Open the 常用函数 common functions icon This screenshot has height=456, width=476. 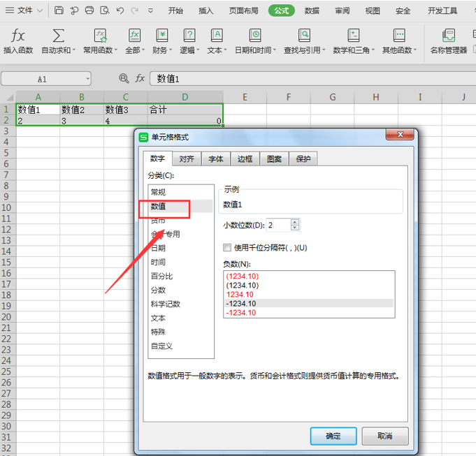[x=100, y=36]
